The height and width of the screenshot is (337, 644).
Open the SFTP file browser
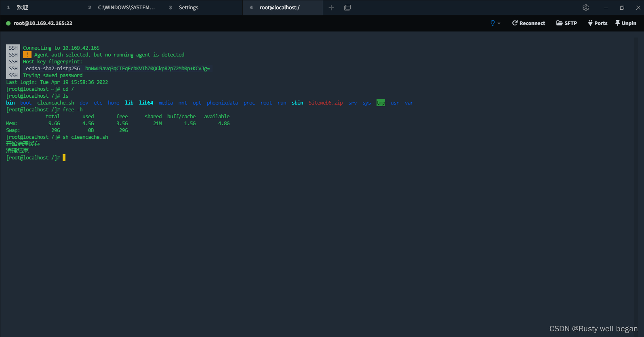[566, 23]
